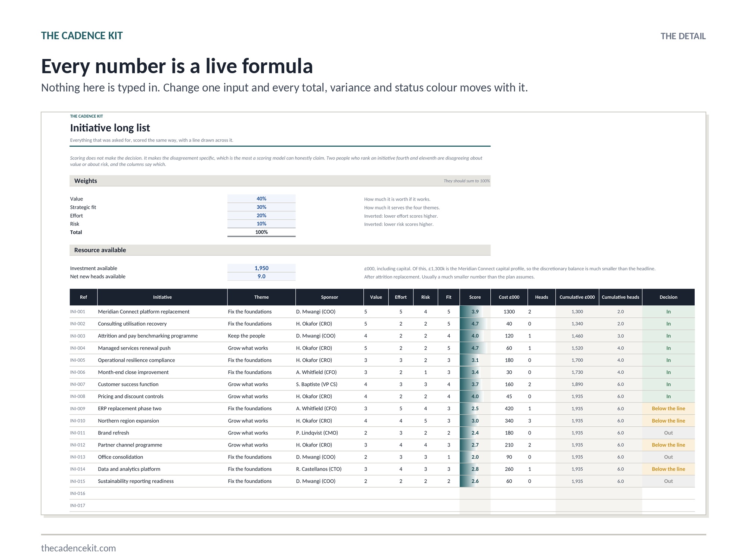Image resolution: width=747 pixels, height=560 pixels.
Task: Select the Below the line decision for INI-009
Action: coord(668,408)
